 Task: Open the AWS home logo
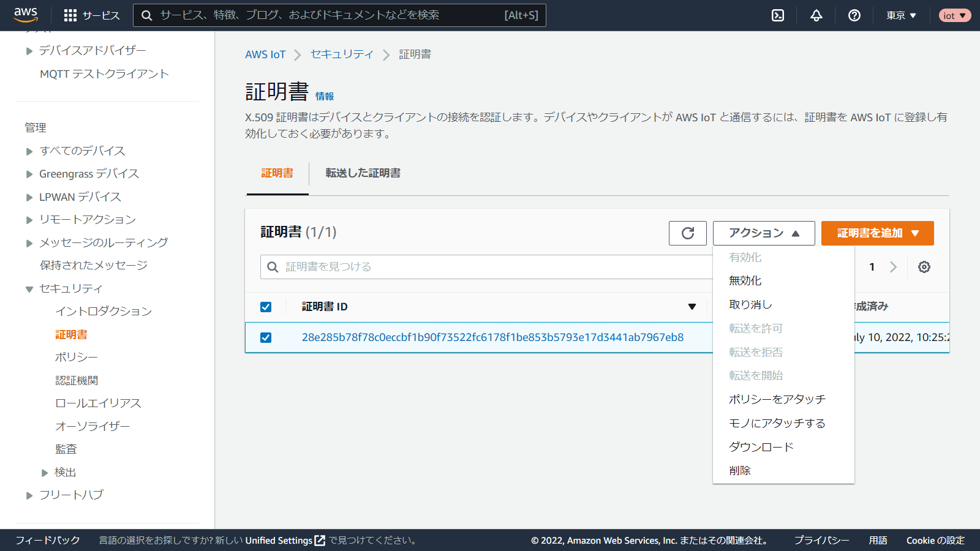tap(26, 15)
